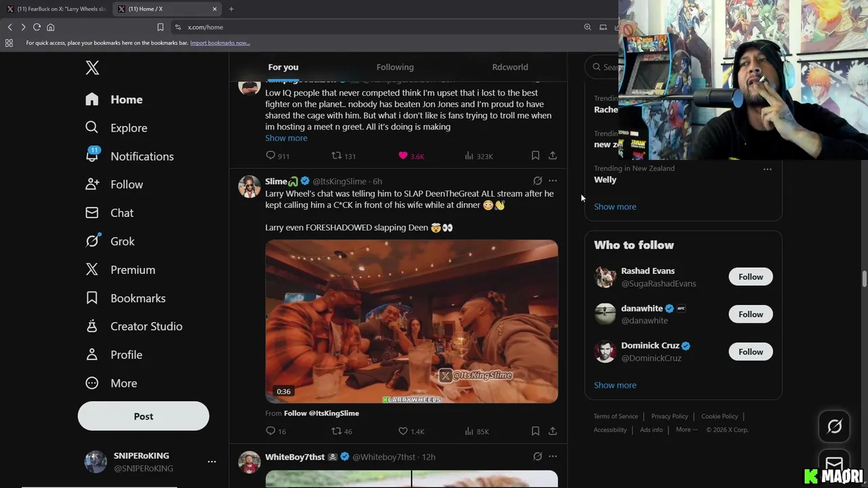The image size is (868, 488).
Task: Click the Post button
Action: tap(143, 416)
